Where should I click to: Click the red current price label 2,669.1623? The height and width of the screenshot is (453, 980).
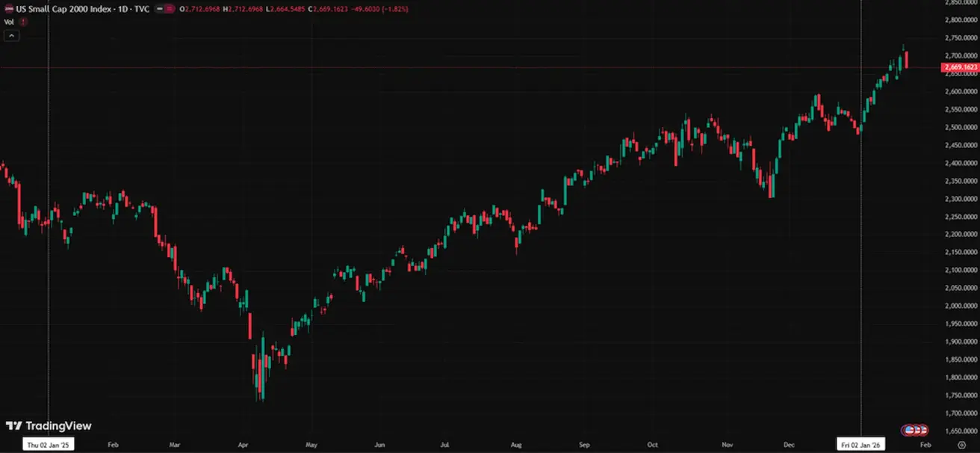click(x=960, y=68)
